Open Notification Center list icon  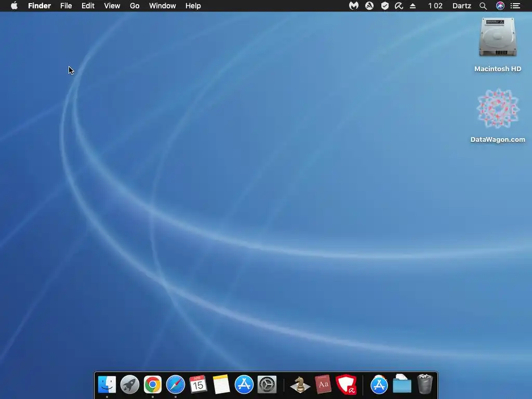[515, 6]
